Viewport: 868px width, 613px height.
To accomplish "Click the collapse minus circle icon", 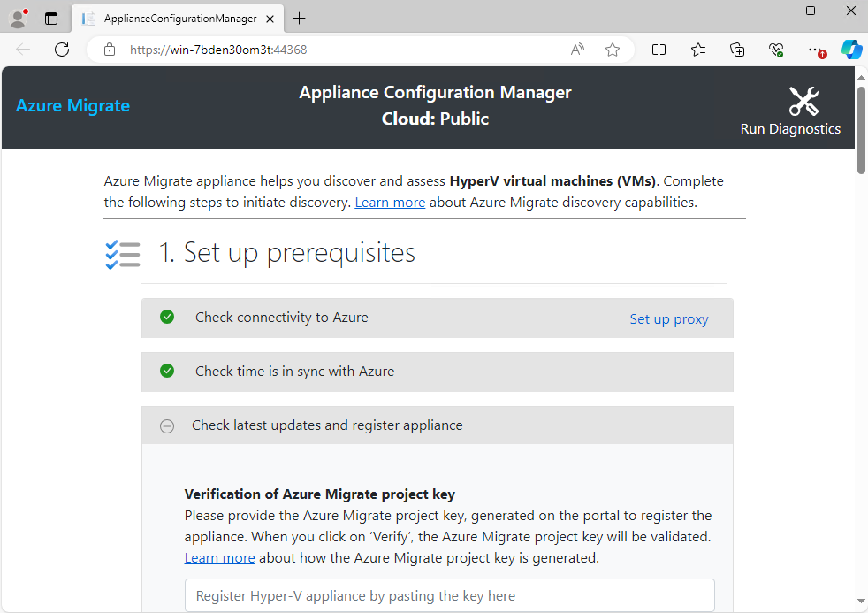I will 167,425.
